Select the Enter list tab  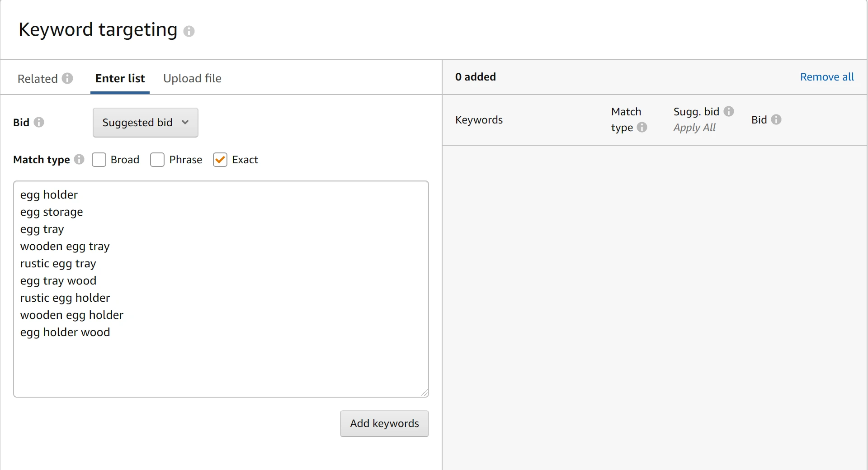pyautogui.click(x=120, y=79)
